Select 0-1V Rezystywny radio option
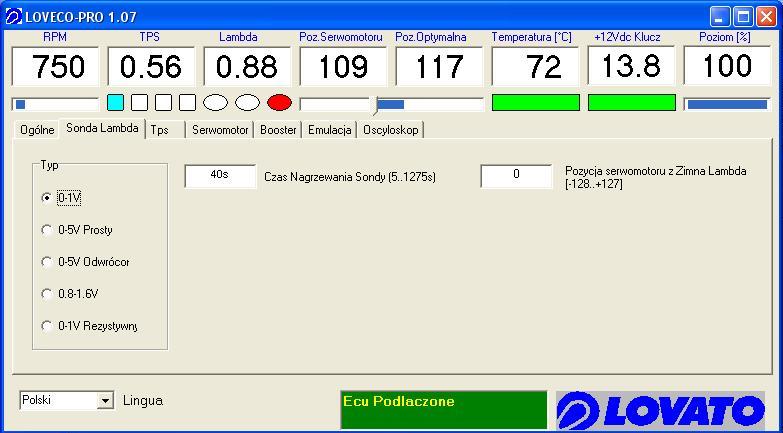The image size is (783, 433). point(47,326)
